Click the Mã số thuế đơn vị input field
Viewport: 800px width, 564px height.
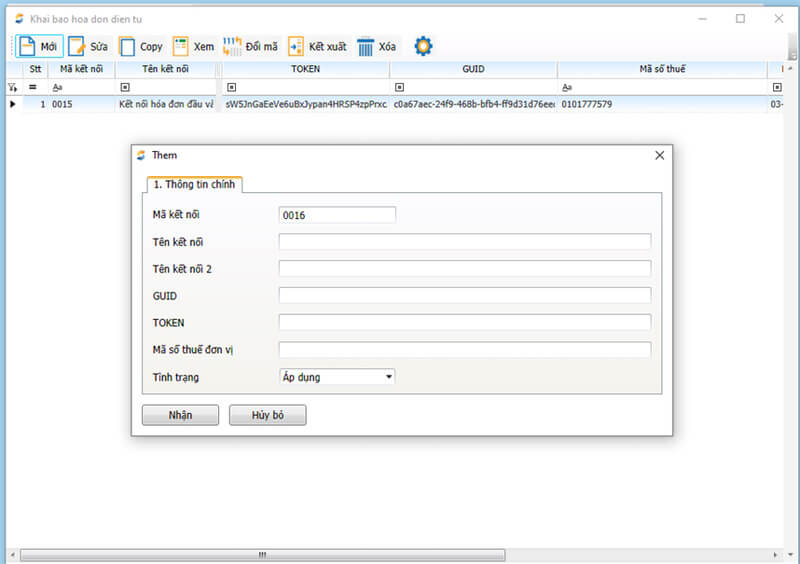point(465,350)
